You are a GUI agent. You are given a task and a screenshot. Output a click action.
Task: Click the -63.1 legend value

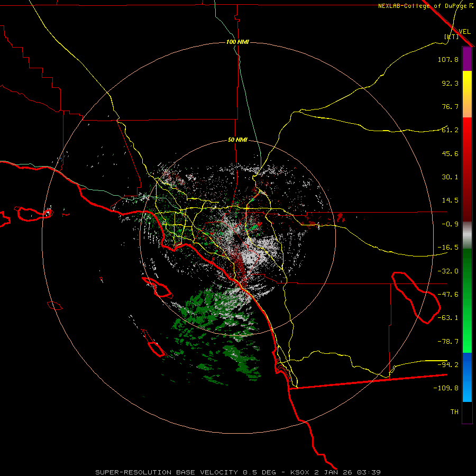click(x=448, y=318)
